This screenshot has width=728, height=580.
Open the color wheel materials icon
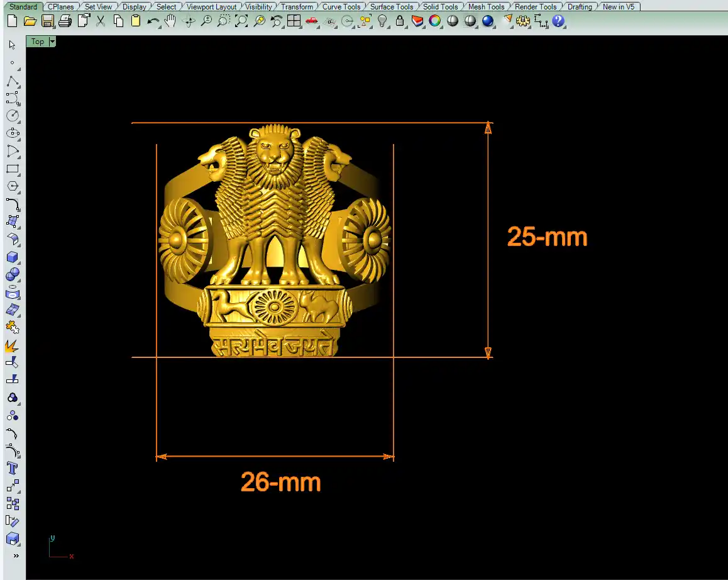tap(434, 21)
